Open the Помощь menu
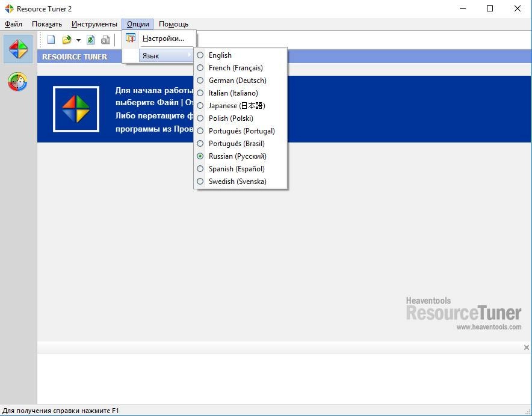The width and height of the screenshot is (532, 416). pos(173,24)
